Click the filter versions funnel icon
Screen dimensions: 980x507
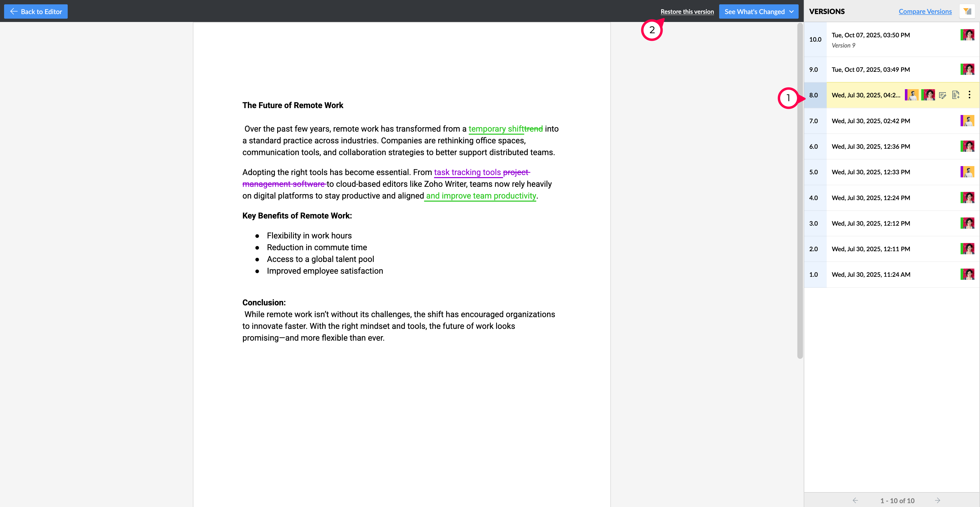967,11
